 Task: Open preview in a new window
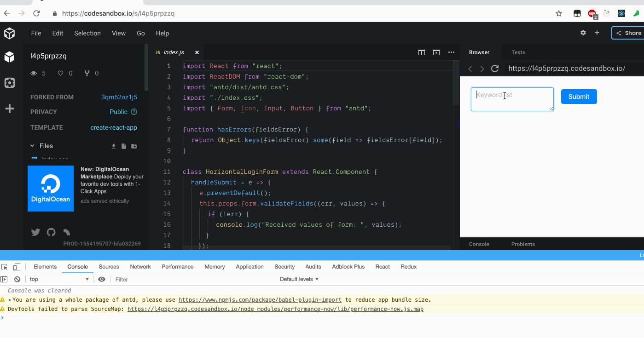[x=436, y=52]
